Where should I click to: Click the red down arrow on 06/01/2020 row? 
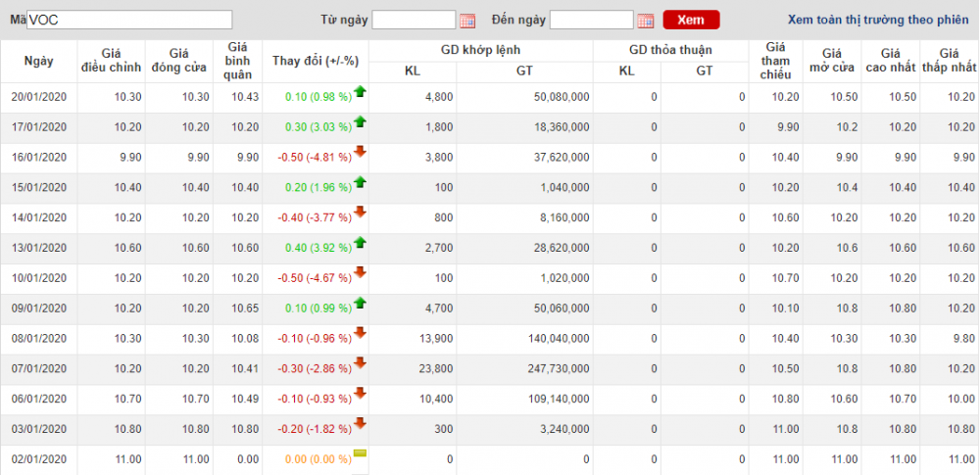point(360,393)
